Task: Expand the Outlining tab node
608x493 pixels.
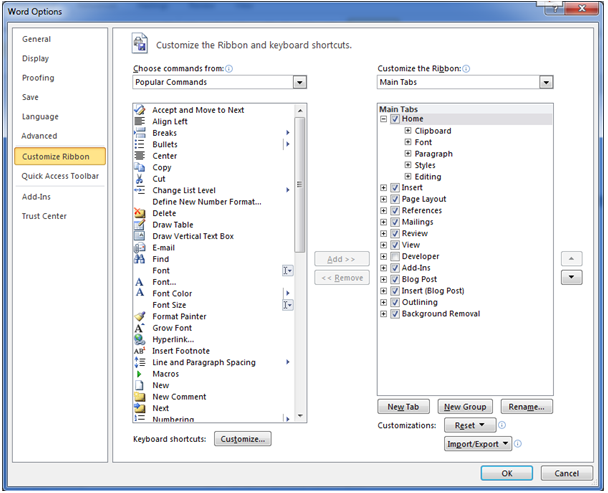Action: 383,303
